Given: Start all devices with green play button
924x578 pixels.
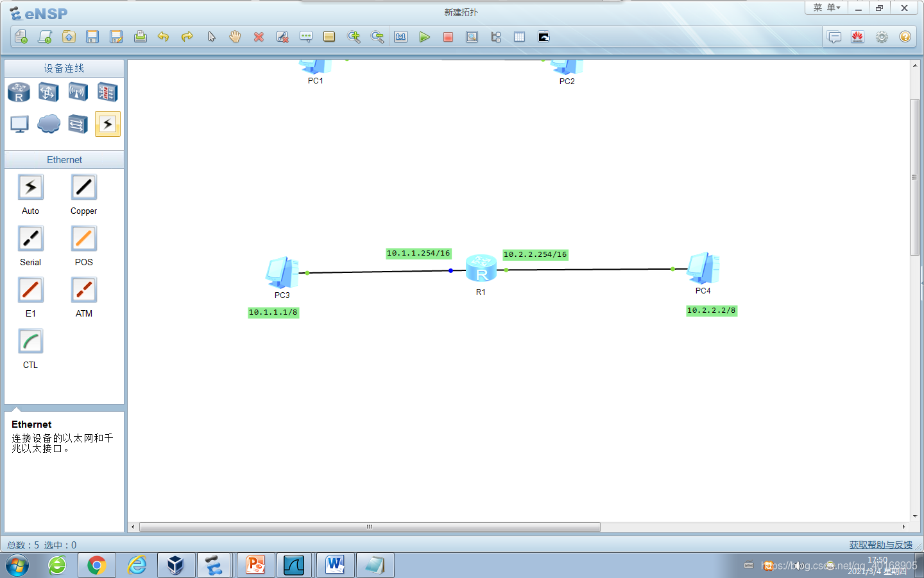Looking at the screenshot, I should tap(424, 37).
